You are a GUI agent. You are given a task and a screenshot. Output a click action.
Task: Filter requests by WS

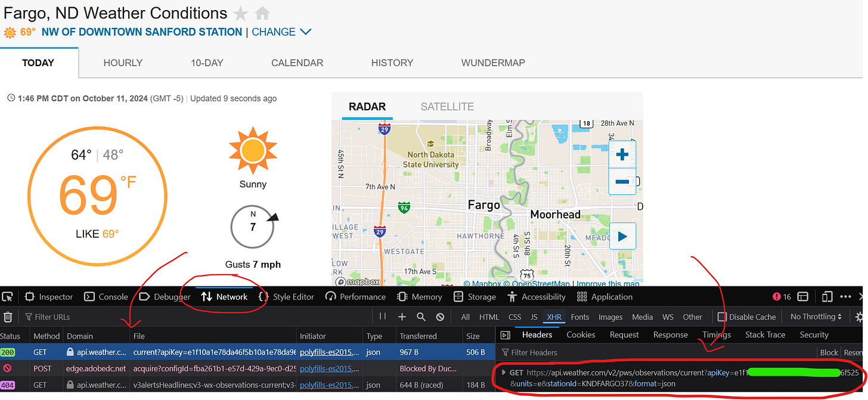click(x=668, y=317)
